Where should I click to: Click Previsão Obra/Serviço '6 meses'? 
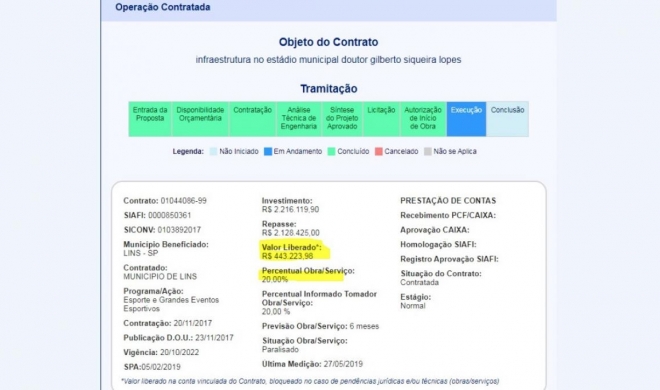[364, 326]
